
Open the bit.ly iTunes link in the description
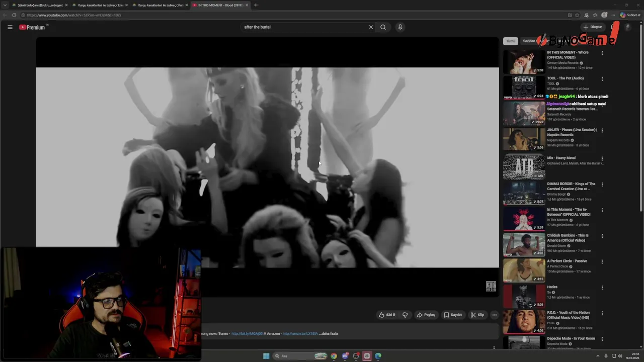coord(247,333)
